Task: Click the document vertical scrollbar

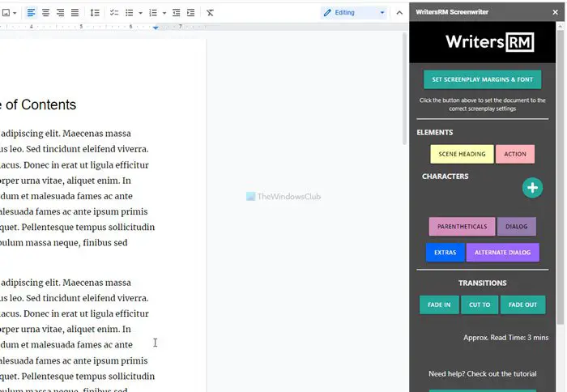Action: pos(404,88)
